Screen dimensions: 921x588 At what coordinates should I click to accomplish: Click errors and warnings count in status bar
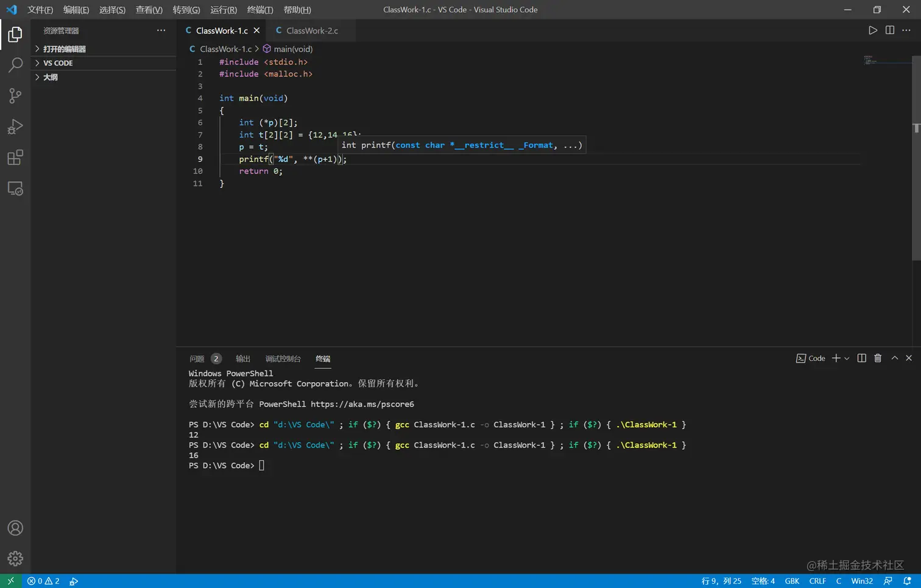pos(43,581)
